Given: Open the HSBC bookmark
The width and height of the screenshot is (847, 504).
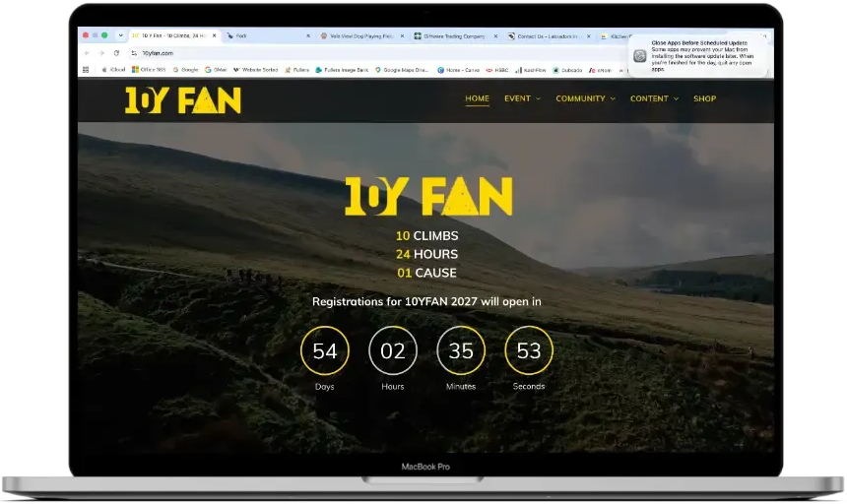Looking at the screenshot, I should 497,70.
